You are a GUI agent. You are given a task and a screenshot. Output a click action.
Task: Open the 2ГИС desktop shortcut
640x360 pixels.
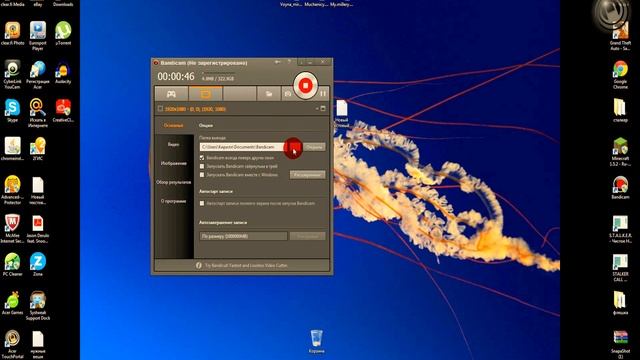pyautogui.click(x=38, y=149)
